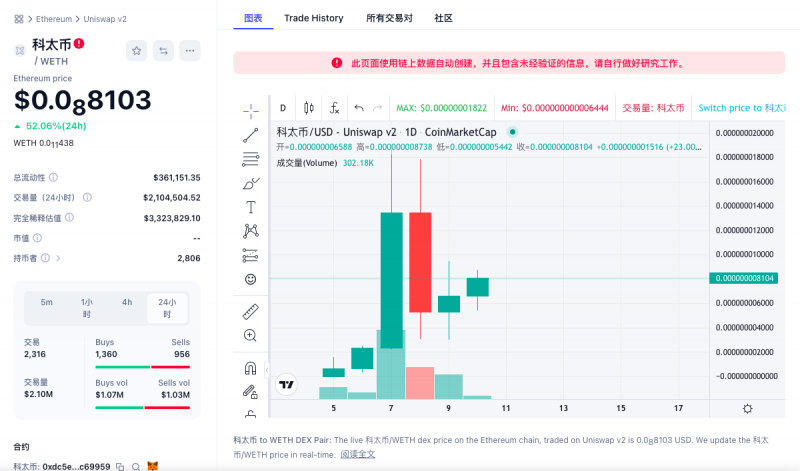Select the pattern node tool
The image size is (800, 471).
tap(251, 231)
